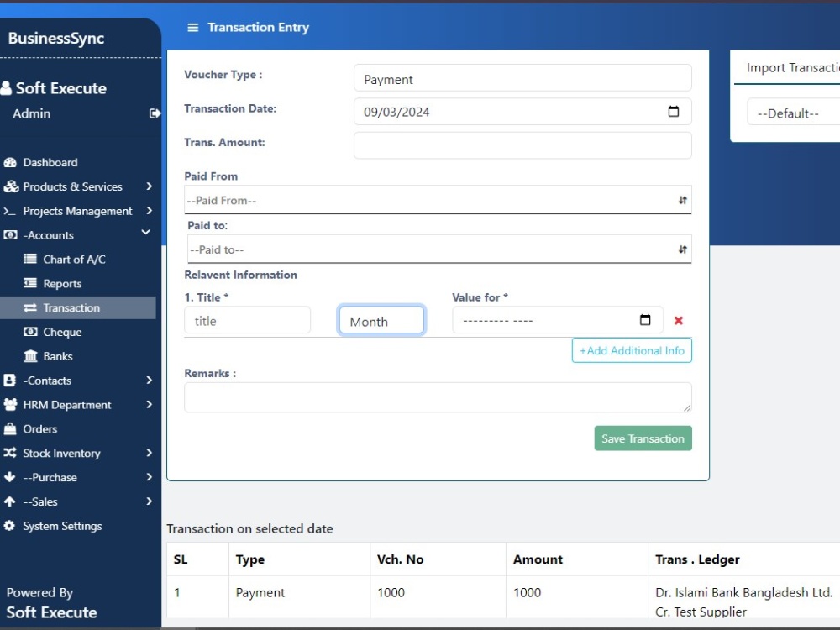Click the Dashboard gauge icon
The width and height of the screenshot is (840, 630).
click(10, 162)
